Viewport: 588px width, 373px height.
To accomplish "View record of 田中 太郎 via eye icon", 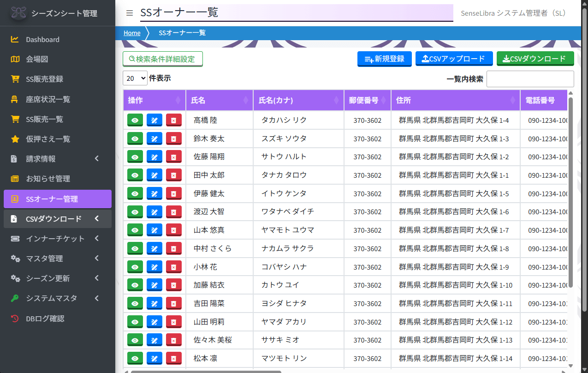I will click(x=135, y=175).
